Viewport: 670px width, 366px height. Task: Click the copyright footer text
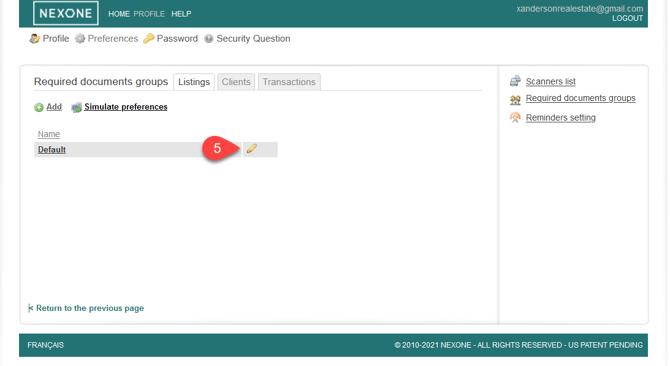point(518,345)
